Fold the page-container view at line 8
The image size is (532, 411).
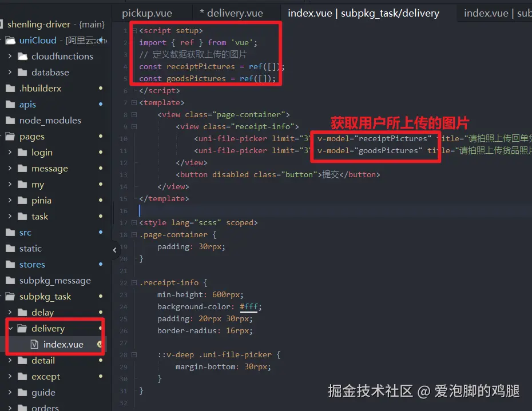coord(134,115)
